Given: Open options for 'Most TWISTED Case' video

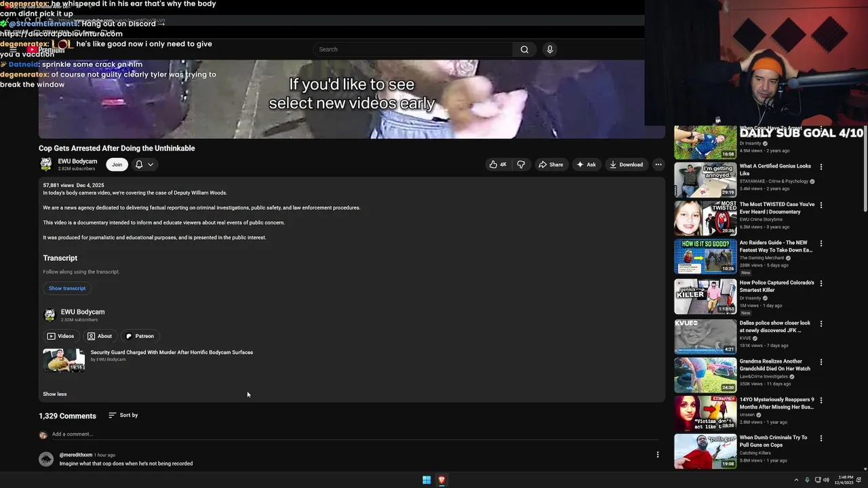Looking at the screenshot, I should coord(821,205).
